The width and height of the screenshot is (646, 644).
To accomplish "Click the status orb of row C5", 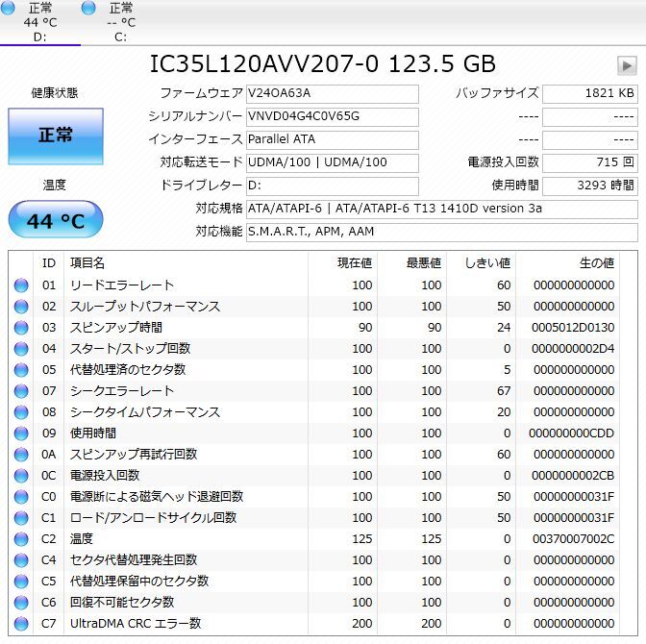I will pos(21,582).
